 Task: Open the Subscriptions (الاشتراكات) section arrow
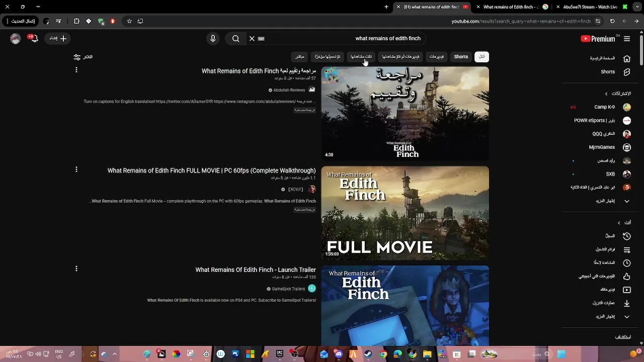click(606, 94)
